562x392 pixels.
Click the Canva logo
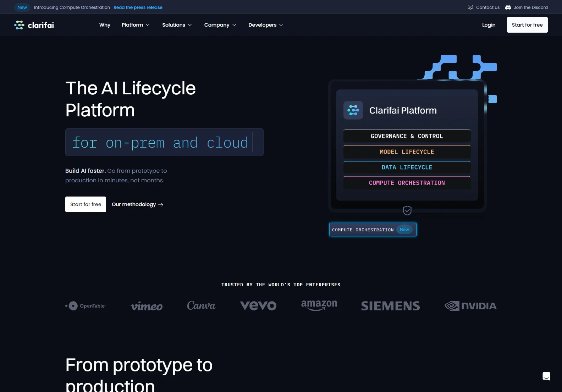click(x=201, y=305)
